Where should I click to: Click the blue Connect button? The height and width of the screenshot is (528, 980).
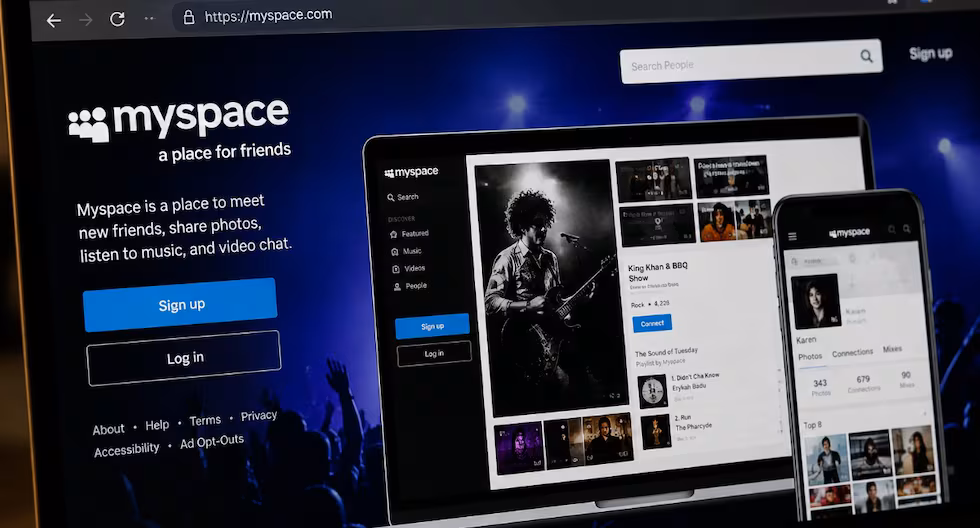(652, 323)
